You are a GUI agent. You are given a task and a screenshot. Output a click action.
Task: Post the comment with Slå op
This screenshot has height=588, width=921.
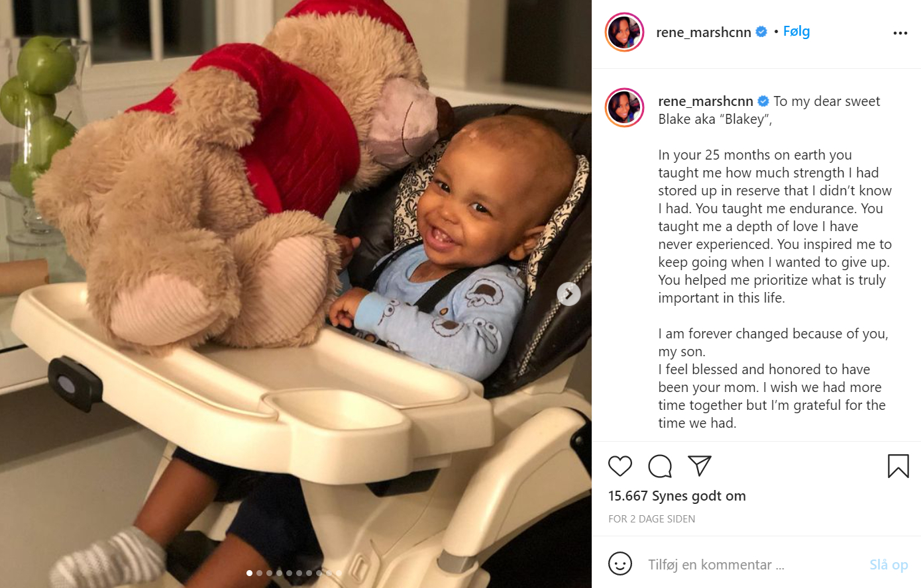[x=889, y=565]
